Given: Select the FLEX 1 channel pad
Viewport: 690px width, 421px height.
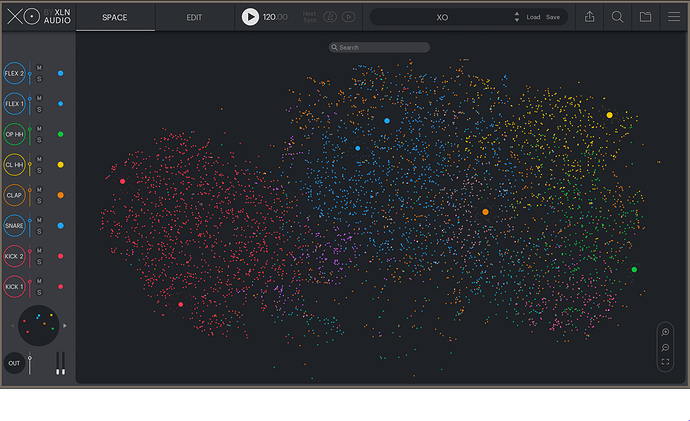Looking at the screenshot, I should (14, 104).
